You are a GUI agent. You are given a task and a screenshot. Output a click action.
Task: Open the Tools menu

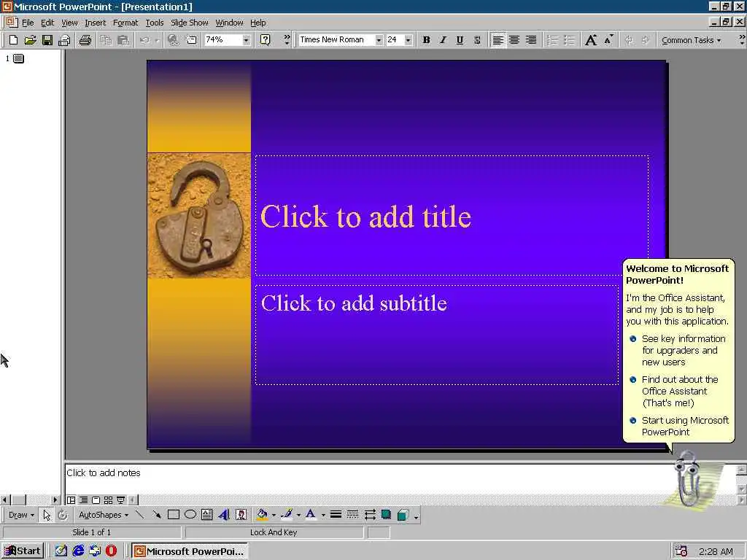(x=155, y=23)
